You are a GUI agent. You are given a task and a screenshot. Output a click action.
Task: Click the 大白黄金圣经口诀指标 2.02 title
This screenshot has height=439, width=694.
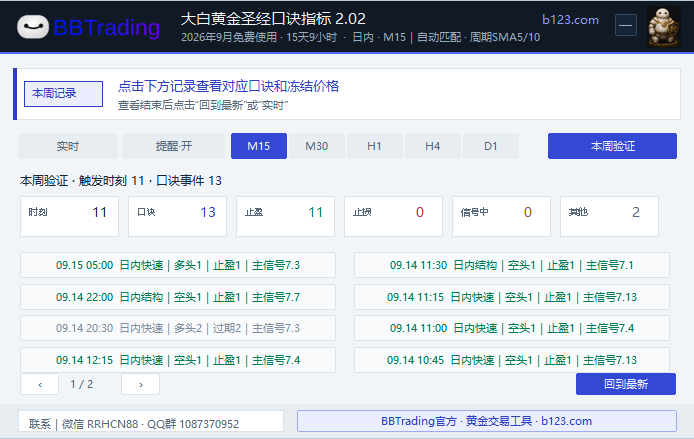(x=273, y=19)
